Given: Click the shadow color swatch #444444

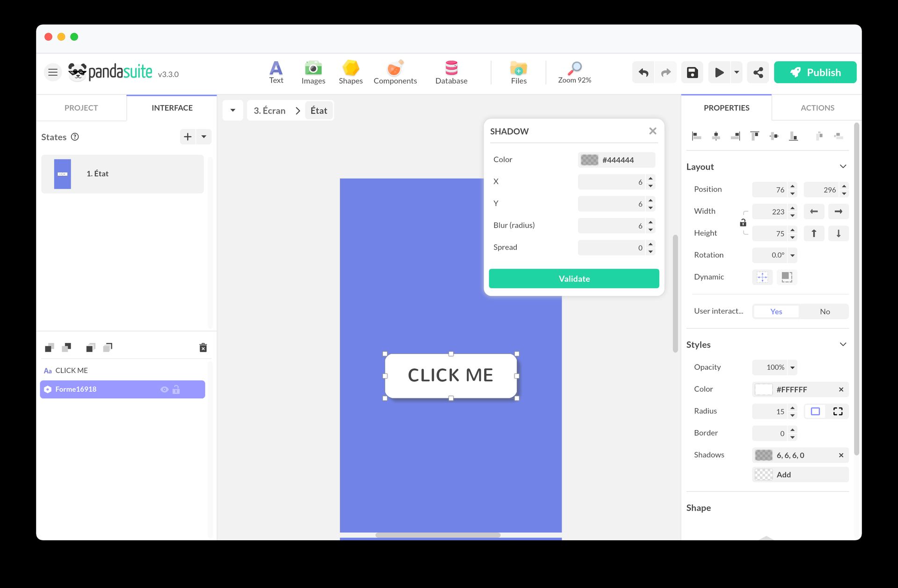Looking at the screenshot, I should point(589,160).
